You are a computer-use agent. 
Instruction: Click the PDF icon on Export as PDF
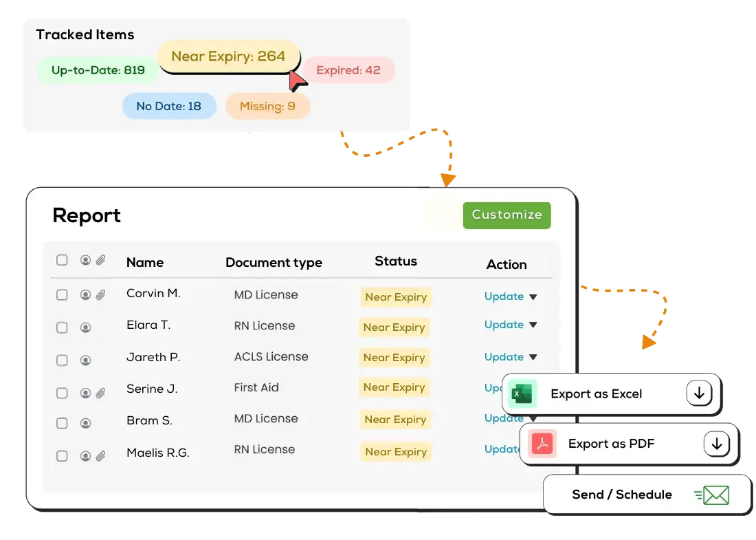(542, 444)
